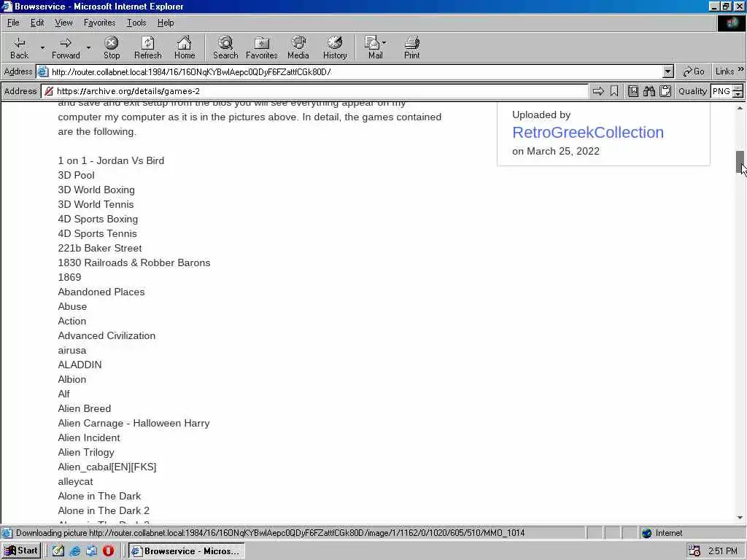Click the PNG quality field
Image resolution: width=747 pixels, height=560 pixels.
tap(721, 91)
